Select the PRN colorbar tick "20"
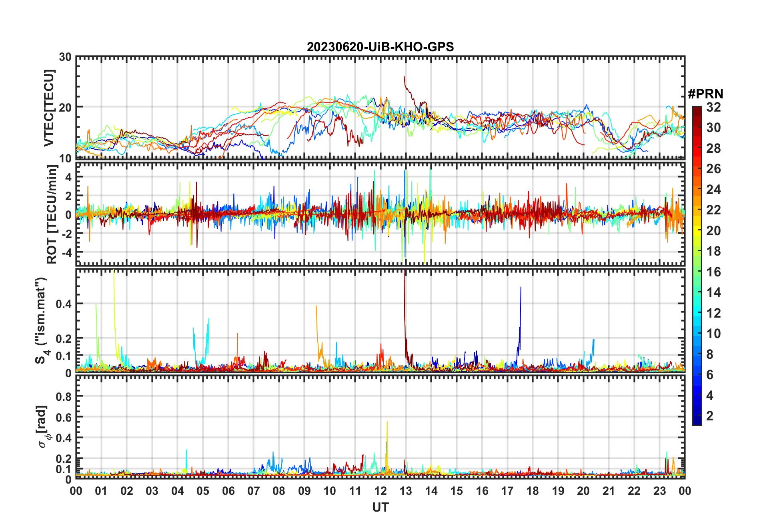761x532 pixels. [x=713, y=231]
